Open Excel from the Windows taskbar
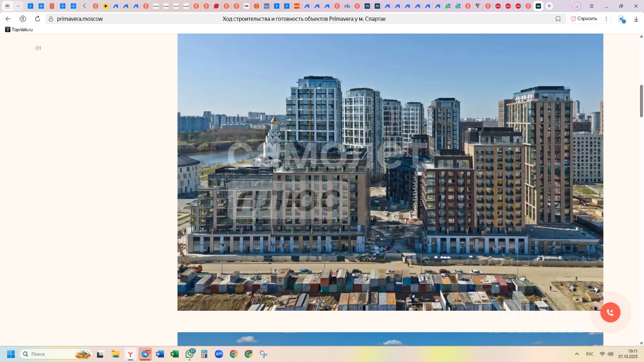 [x=175, y=354]
